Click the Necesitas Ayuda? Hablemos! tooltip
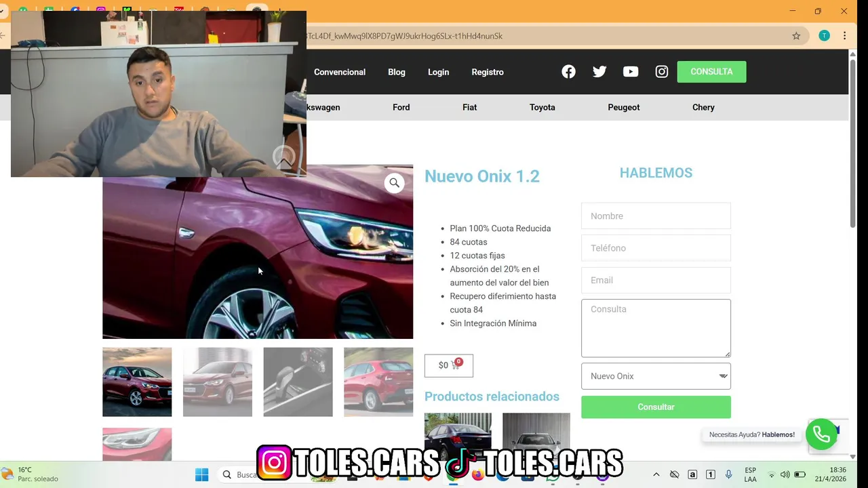Screen dimensions: 868x488 pyautogui.click(x=751, y=434)
